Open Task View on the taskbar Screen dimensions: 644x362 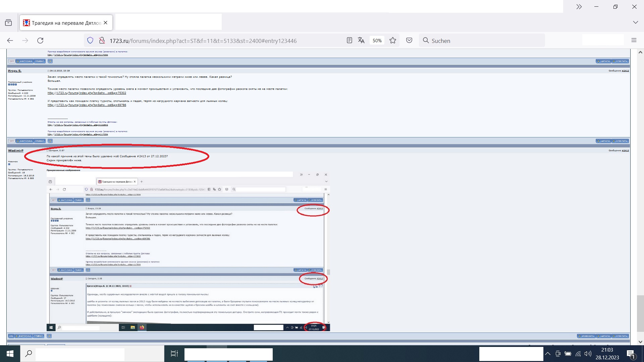[x=174, y=354]
